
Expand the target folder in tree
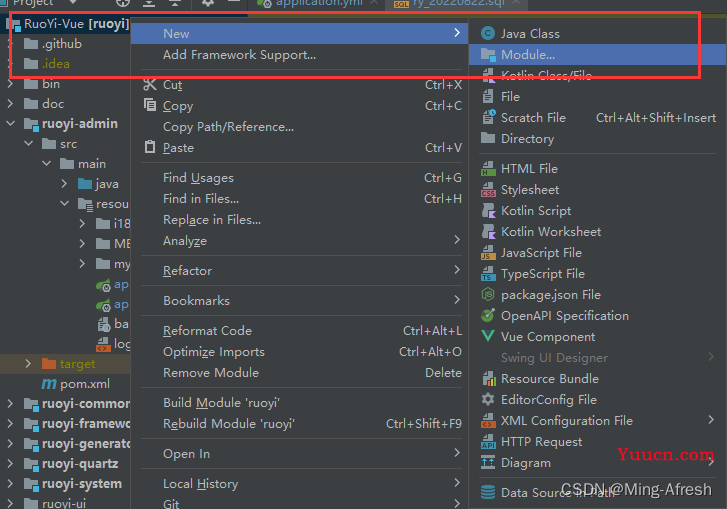(28, 364)
